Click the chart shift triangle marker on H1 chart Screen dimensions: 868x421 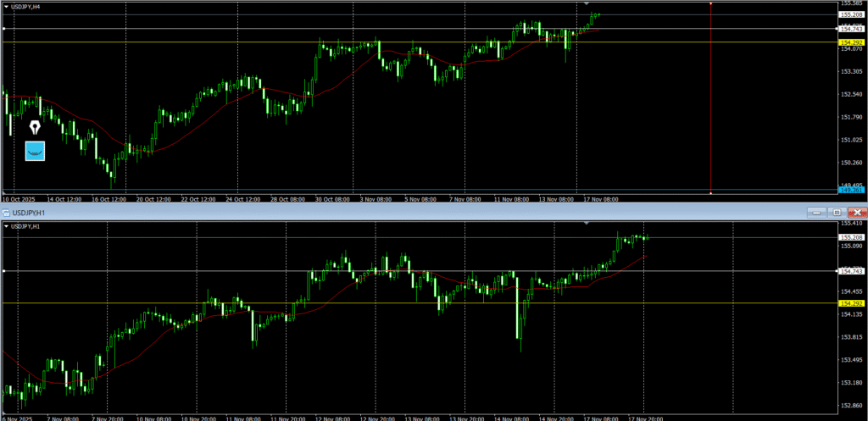point(587,224)
